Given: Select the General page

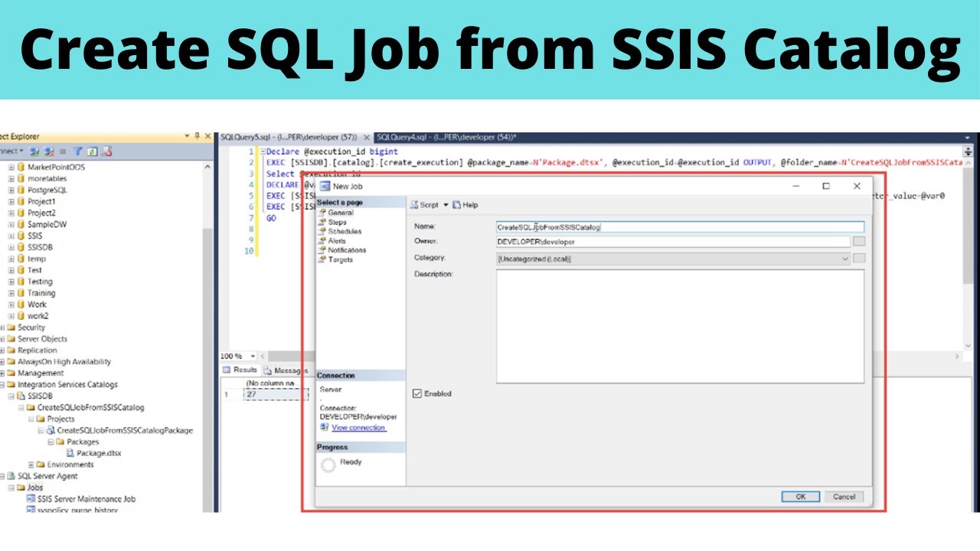Looking at the screenshot, I should point(340,213).
